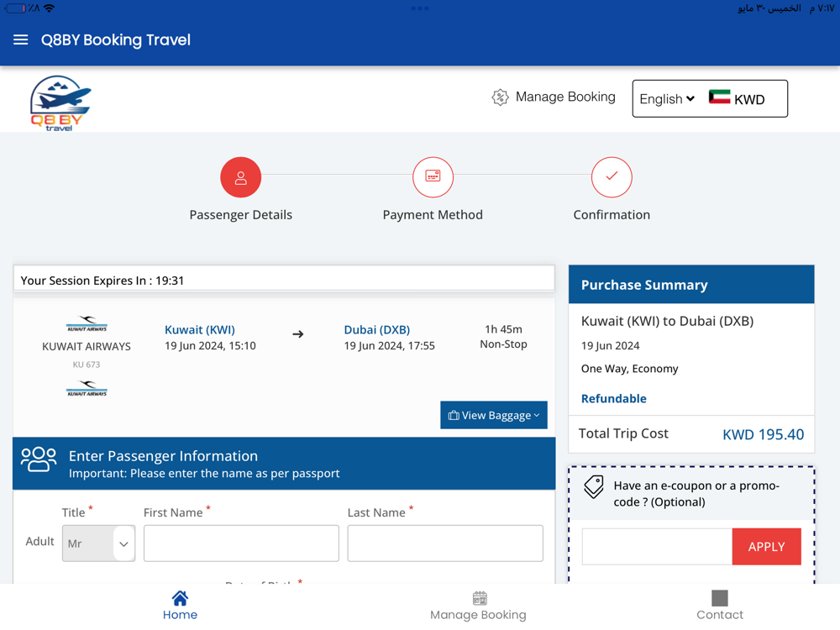Expand the View Baggage dropdown
The image size is (840, 630).
click(494, 415)
